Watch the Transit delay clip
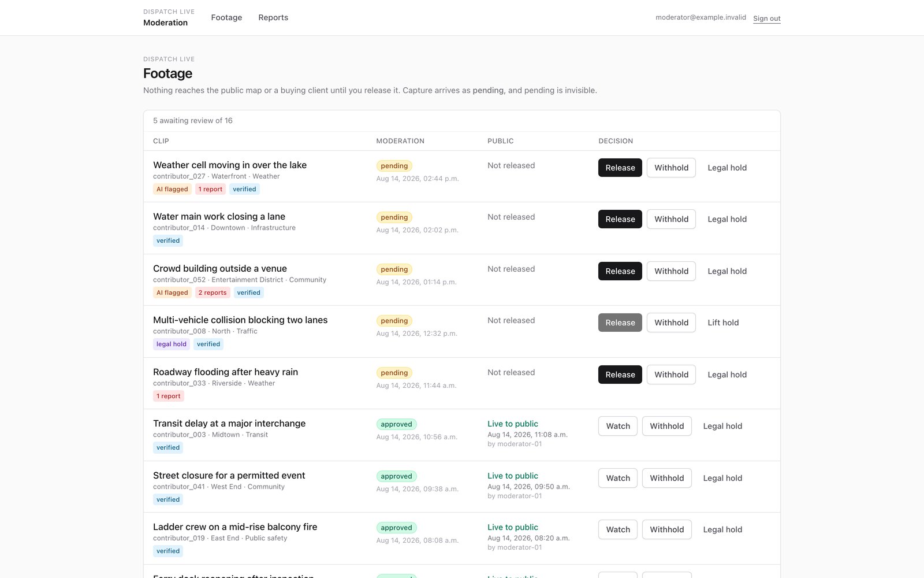This screenshot has height=578, width=924. coord(618,426)
